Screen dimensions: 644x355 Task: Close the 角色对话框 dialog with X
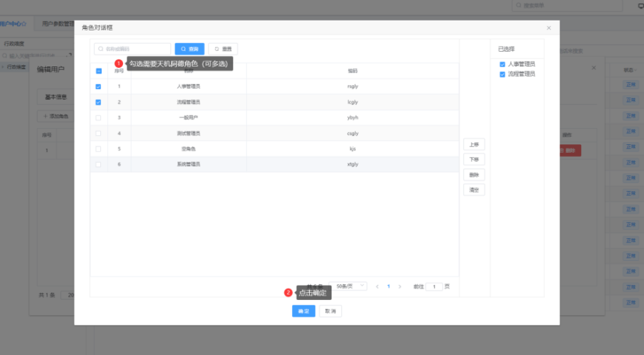[x=549, y=28]
